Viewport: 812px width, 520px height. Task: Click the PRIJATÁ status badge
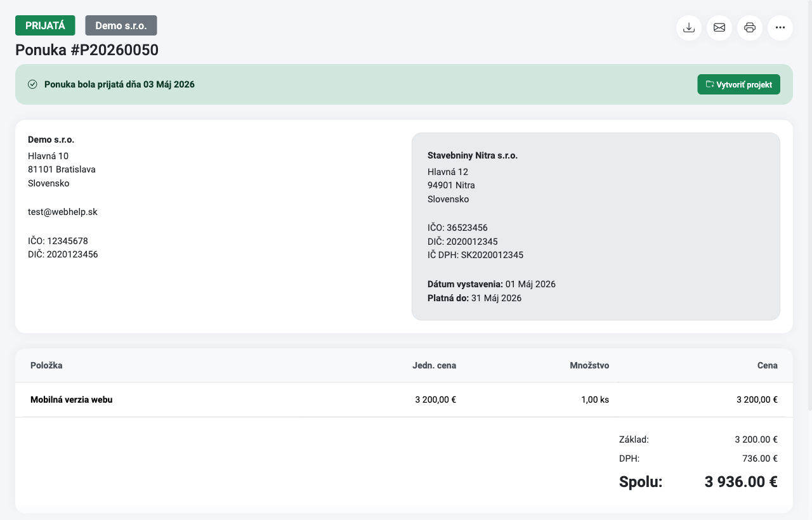[45, 25]
